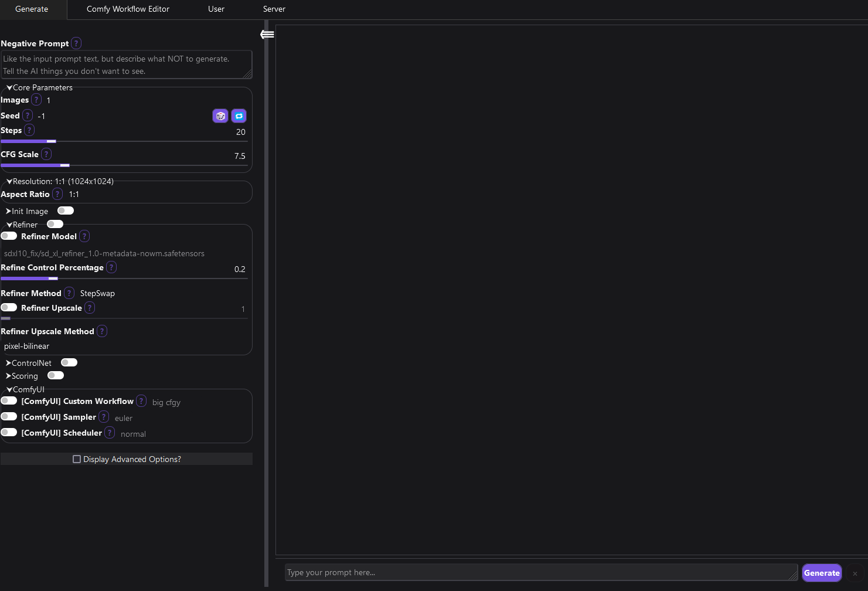Switch to the Comfy Workflow Editor tab
Viewport: 868px width, 591px height.
(x=128, y=9)
